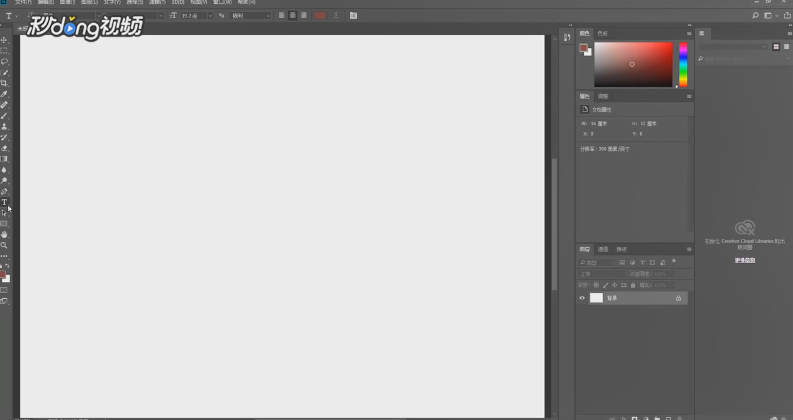Screen dimensions: 793x420
Task: Open the font size dropdown
Action: click(210, 16)
